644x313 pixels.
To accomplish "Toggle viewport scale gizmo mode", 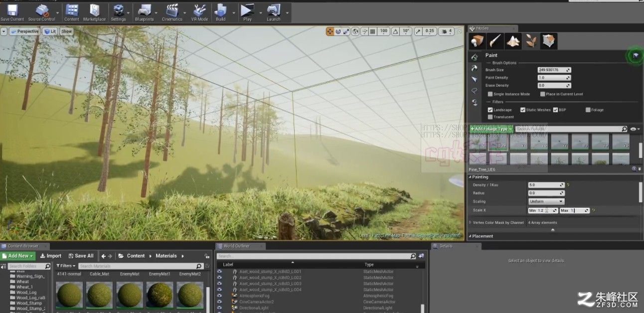I will (346, 31).
